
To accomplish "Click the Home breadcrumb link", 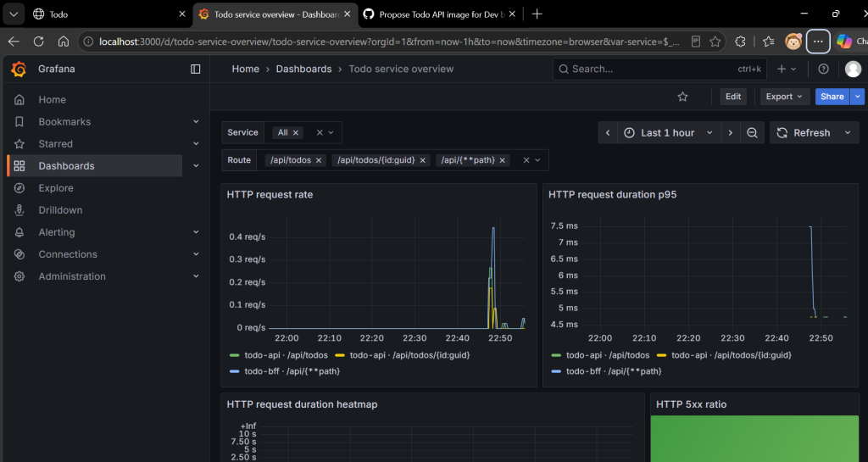I will tap(245, 70).
